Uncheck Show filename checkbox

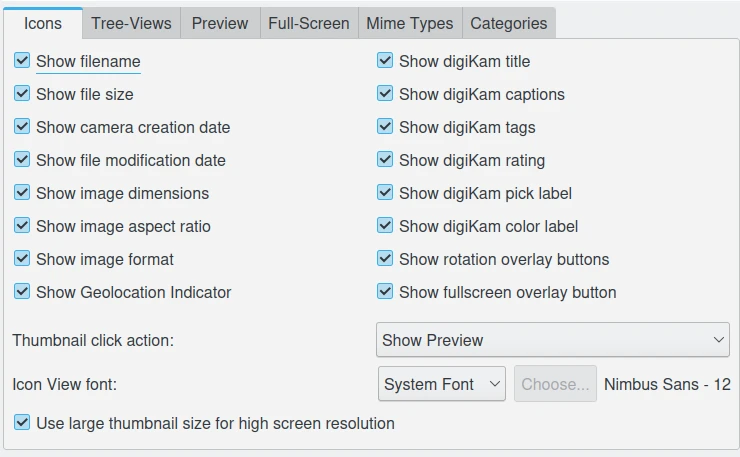coord(22,62)
